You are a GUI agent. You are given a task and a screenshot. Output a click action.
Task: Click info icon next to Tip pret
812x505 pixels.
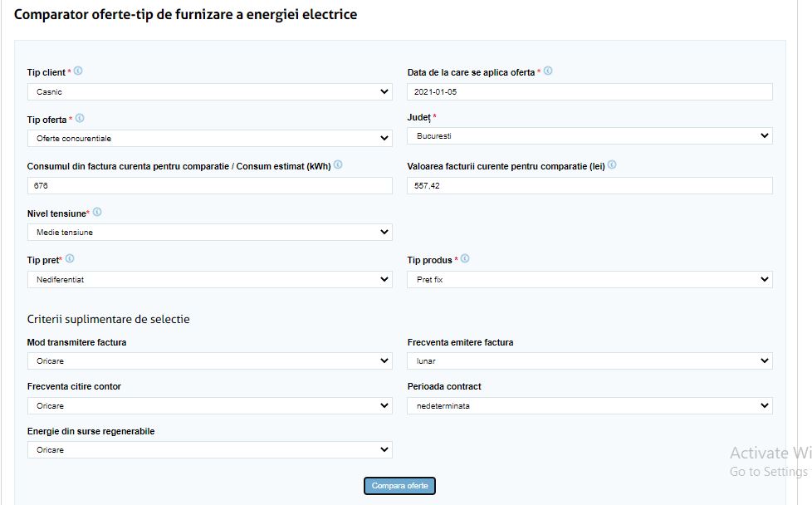point(70,258)
